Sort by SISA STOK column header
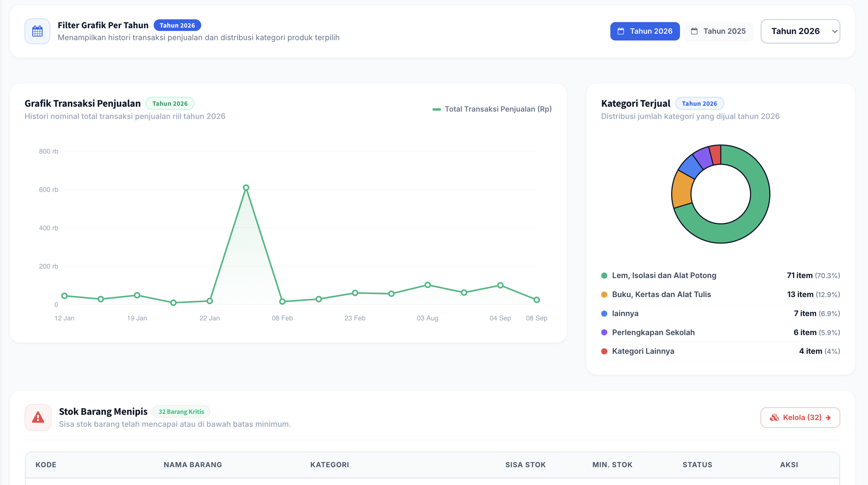 click(x=525, y=465)
